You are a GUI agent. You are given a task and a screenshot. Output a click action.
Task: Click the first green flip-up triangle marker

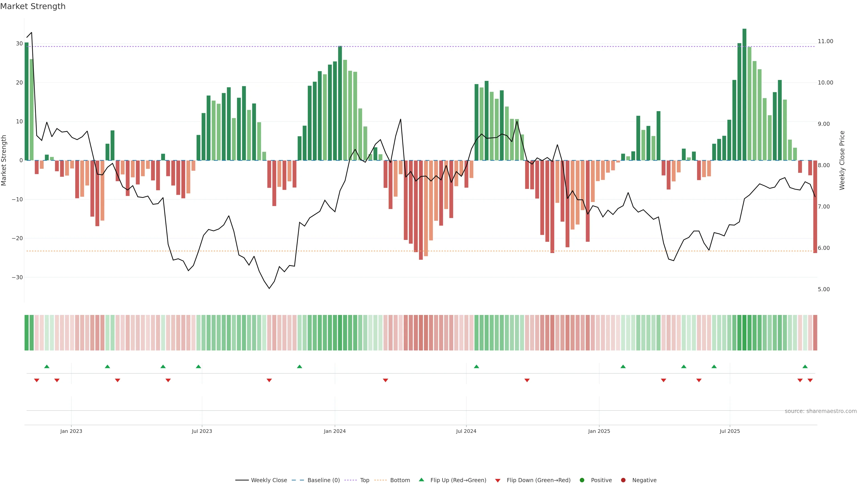pyautogui.click(x=47, y=366)
